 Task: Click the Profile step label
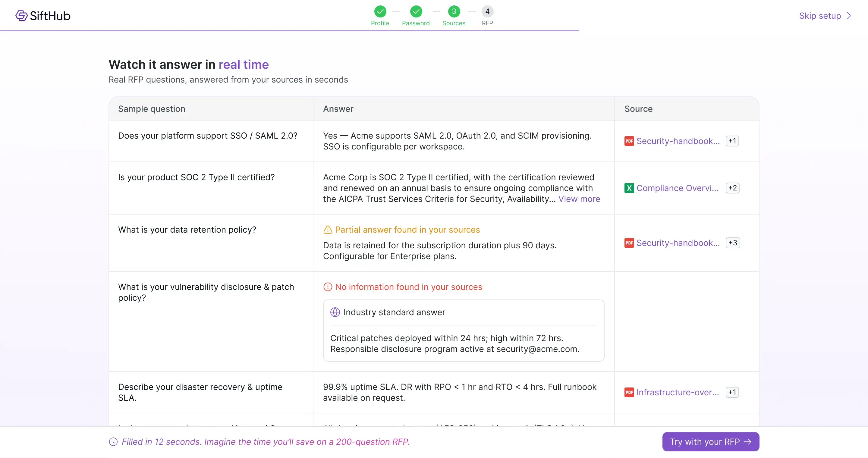[x=380, y=23]
